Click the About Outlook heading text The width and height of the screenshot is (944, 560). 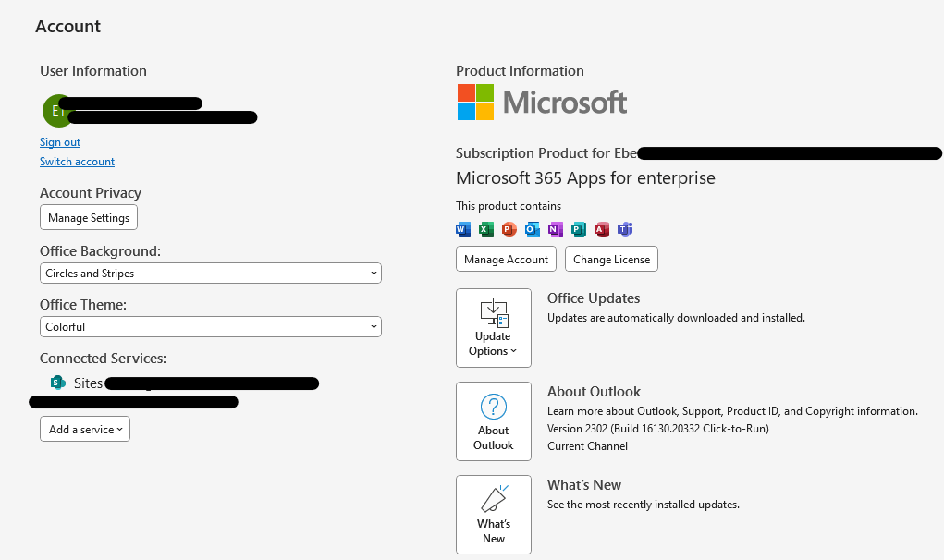coord(594,392)
